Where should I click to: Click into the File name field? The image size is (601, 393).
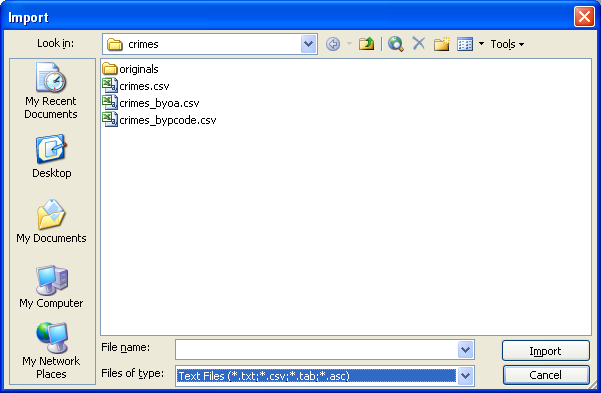317,350
